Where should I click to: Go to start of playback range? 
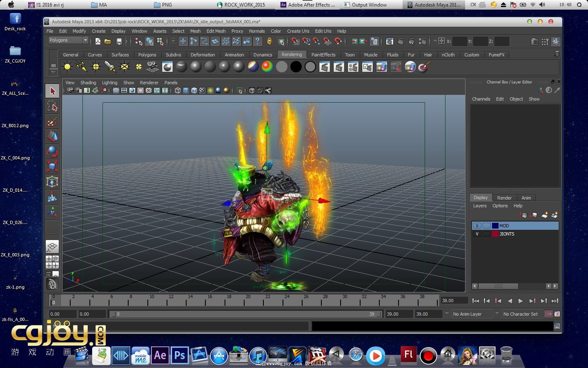point(476,301)
